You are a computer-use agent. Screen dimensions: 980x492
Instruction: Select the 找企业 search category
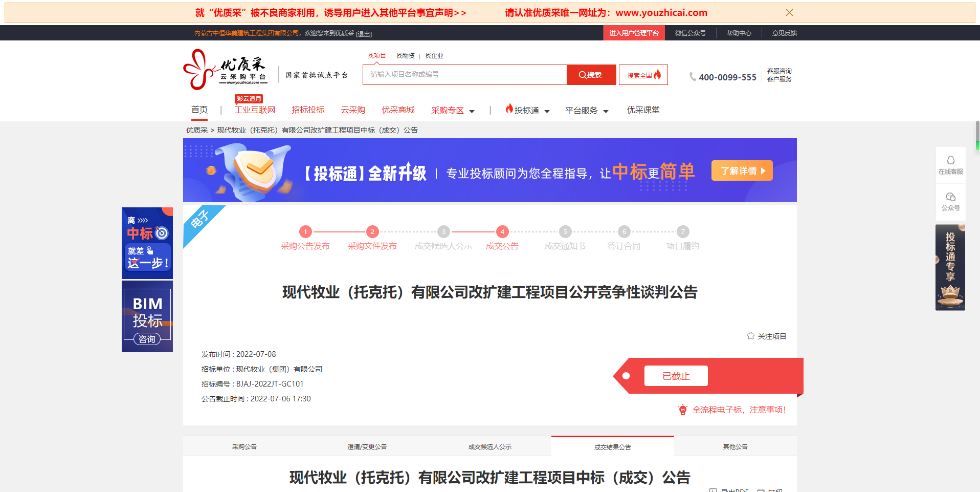pos(434,55)
